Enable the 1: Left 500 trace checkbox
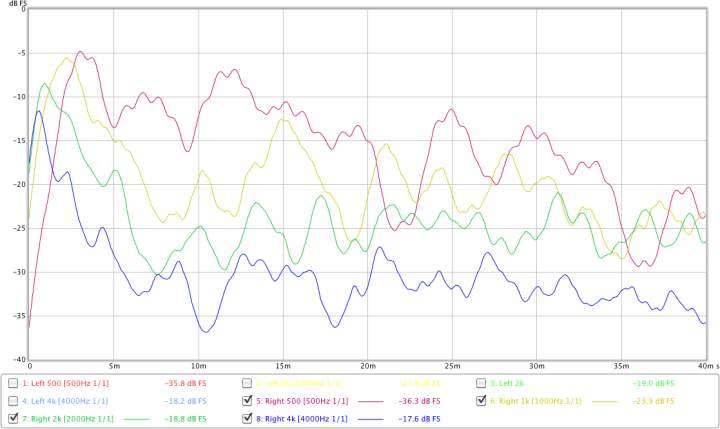The height and width of the screenshot is (429, 720). click(13, 383)
